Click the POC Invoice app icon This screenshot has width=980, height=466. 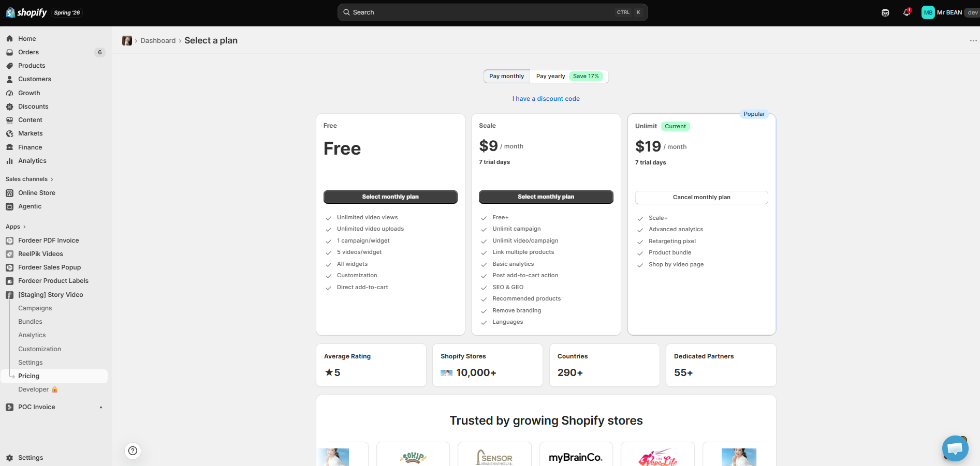[9, 407]
